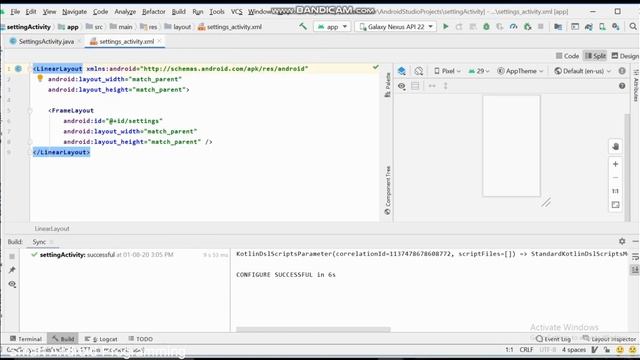Open the Build menu

pos(178,11)
